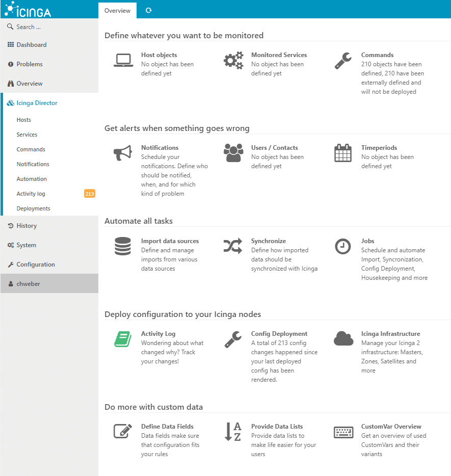This screenshot has width=451, height=476.
Task: Click the Dashboard grid icon in sidebar
Action: click(11, 45)
